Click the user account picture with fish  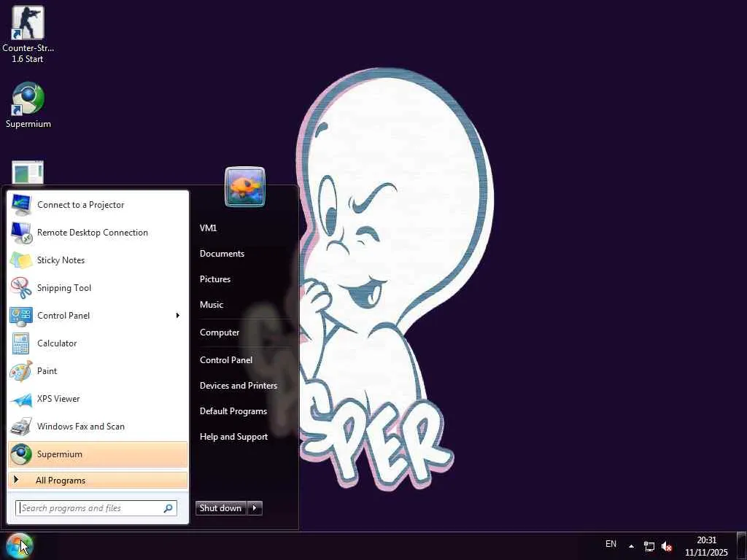[x=244, y=187]
